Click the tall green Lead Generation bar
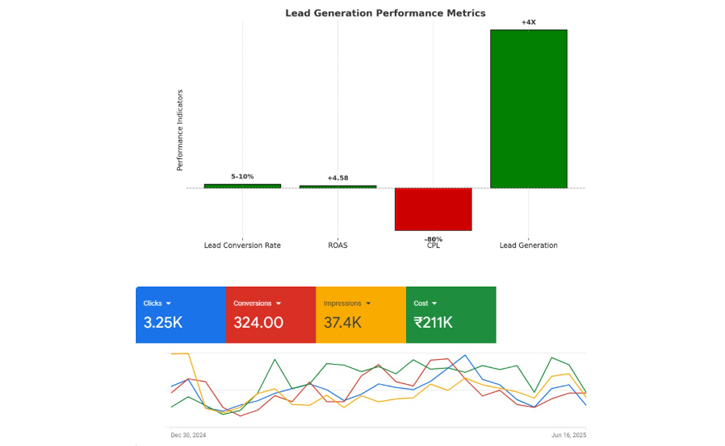The height and width of the screenshot is (446, 725). coord(528,108)
